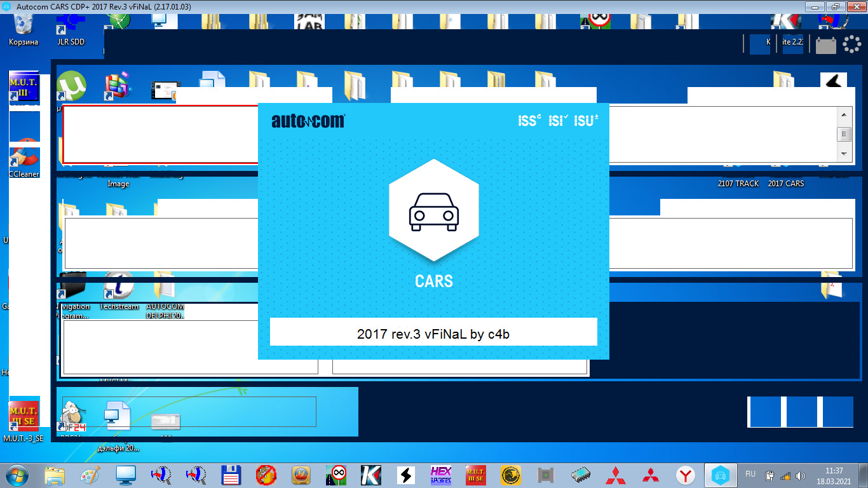Open the WinRAR books desktop icon
Viewport: 868px width, 488px height.
click(x=117, y=86)
